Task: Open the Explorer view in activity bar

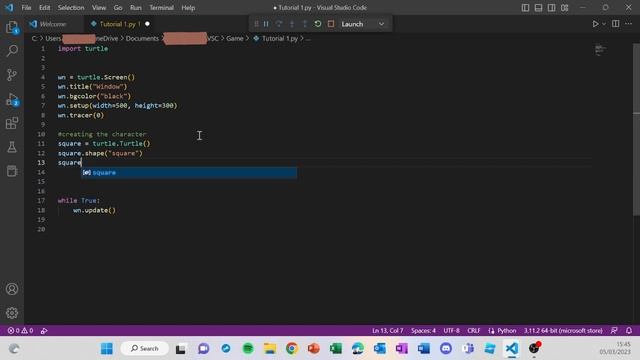Action: click(12, 27)
